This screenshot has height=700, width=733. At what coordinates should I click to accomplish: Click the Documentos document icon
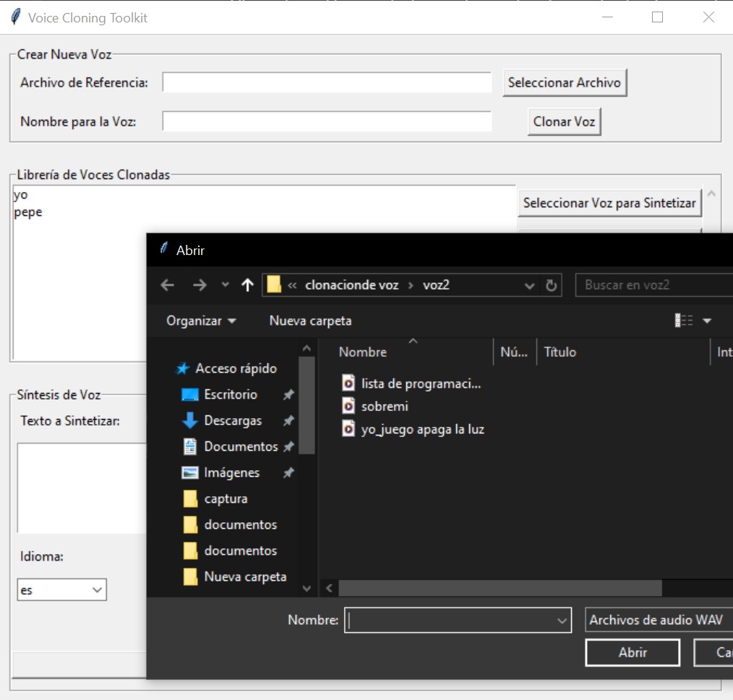(190, 446)
